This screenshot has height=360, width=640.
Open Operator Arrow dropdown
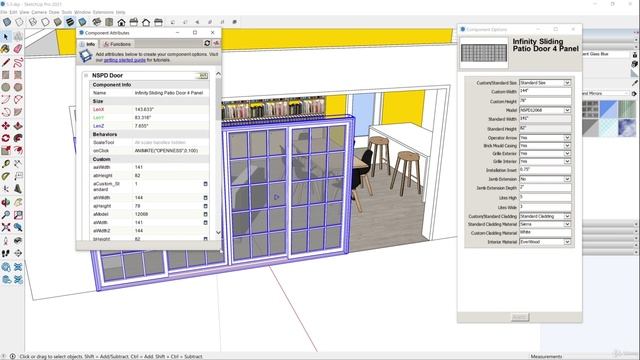tap(567, 138)
